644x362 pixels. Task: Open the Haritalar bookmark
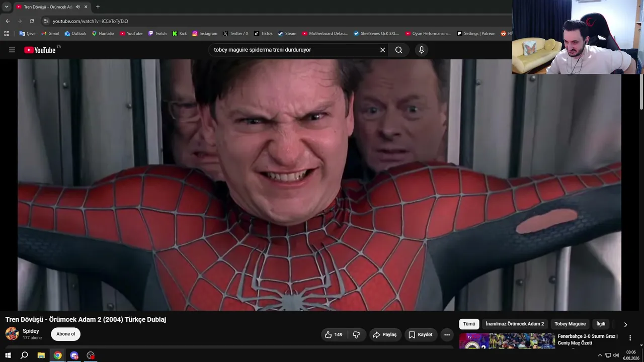(103, 34)
